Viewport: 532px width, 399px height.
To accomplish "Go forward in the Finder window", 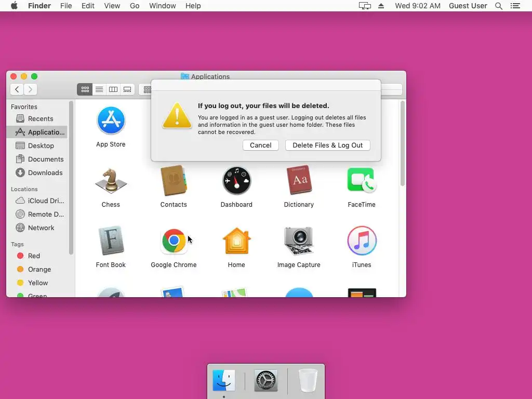I will click(x=30, y=89).
